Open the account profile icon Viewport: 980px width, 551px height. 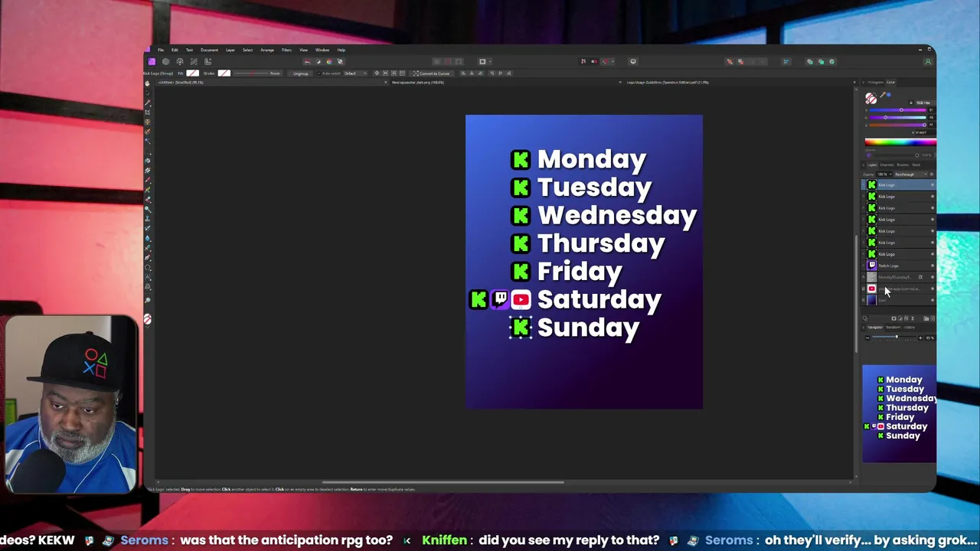click(x=928, y=61)
